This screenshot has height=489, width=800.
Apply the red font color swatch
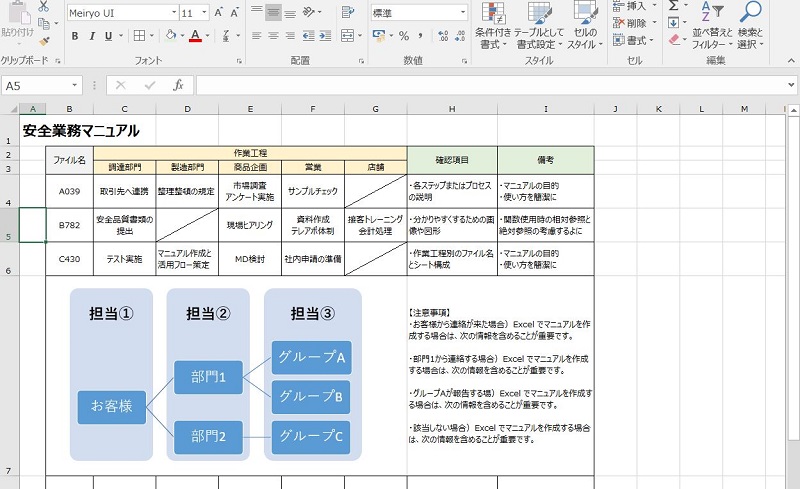(x=195, y=36)
